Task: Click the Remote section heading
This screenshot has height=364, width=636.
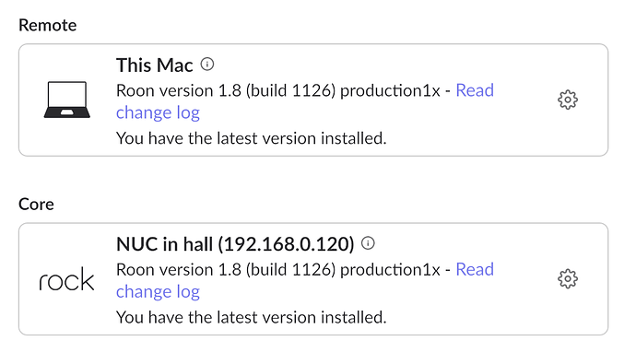Action: pyautogui.click(x=47, y=25)
